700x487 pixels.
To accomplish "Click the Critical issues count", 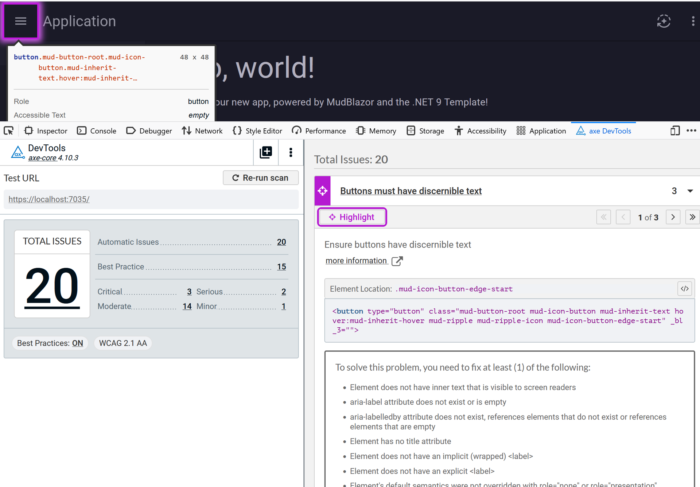I will pyautogui.click(x=189, y=291).
